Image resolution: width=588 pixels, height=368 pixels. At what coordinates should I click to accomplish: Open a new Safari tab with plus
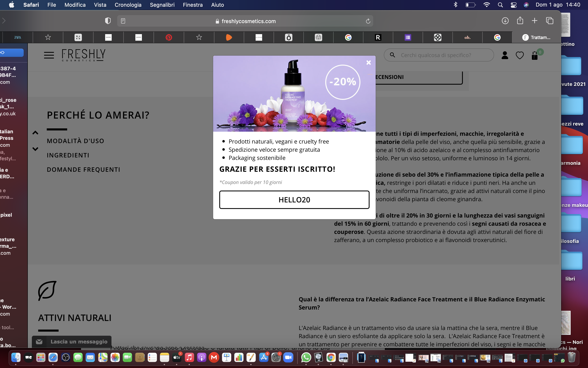point(534,21)
